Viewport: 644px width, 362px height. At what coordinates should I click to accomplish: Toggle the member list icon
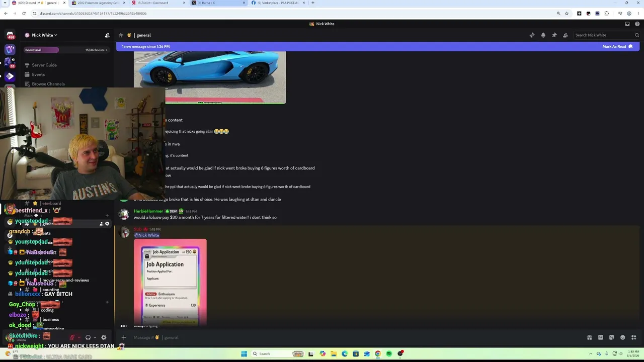tap(565, 35)
